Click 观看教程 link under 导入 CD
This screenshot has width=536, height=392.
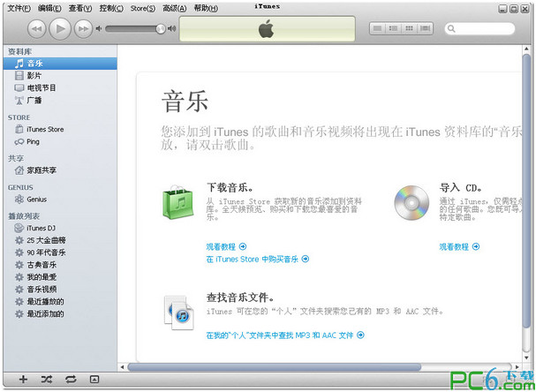pos(459,246)
